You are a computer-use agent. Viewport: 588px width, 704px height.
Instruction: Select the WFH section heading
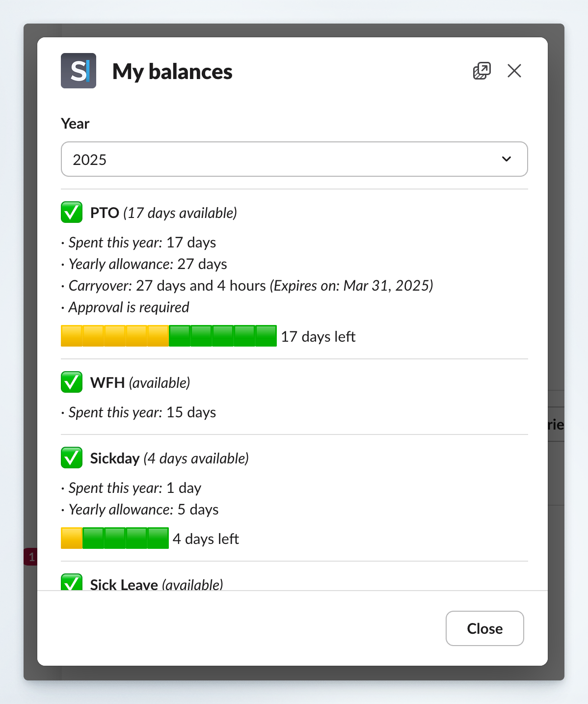coord(107,382)
